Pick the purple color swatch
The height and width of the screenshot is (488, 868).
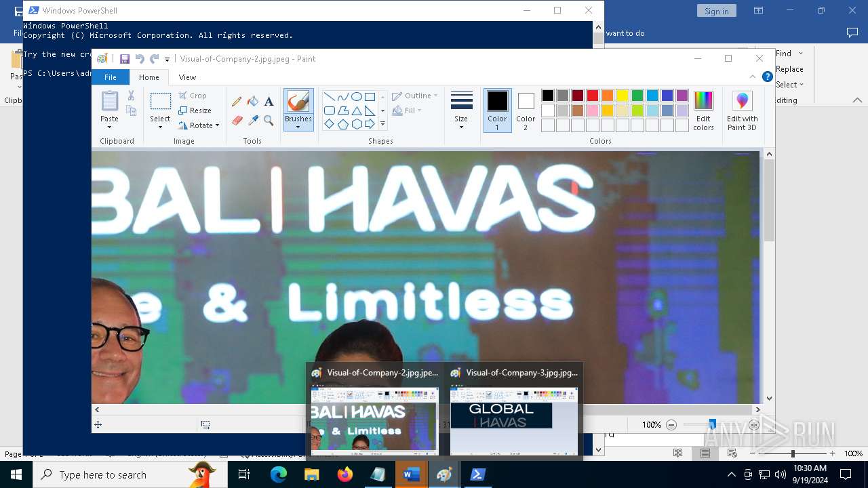point(682,96)
